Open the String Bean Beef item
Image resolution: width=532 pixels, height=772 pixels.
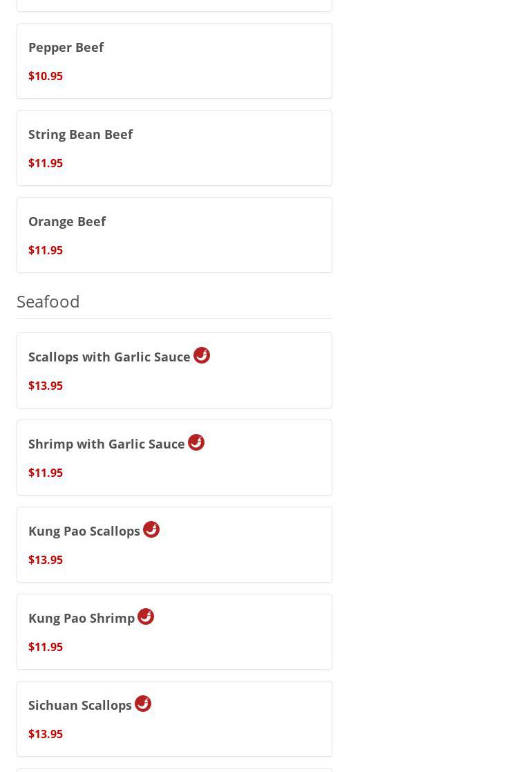pos(80,134)
